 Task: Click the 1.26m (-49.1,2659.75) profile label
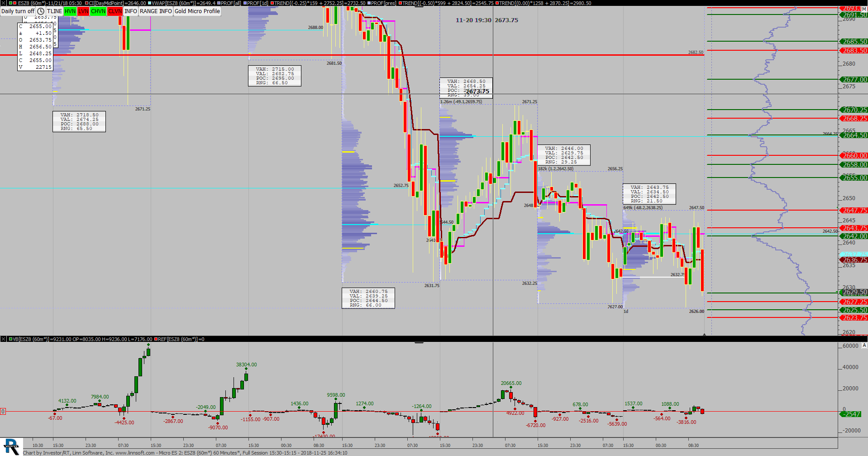coord(461,102)
